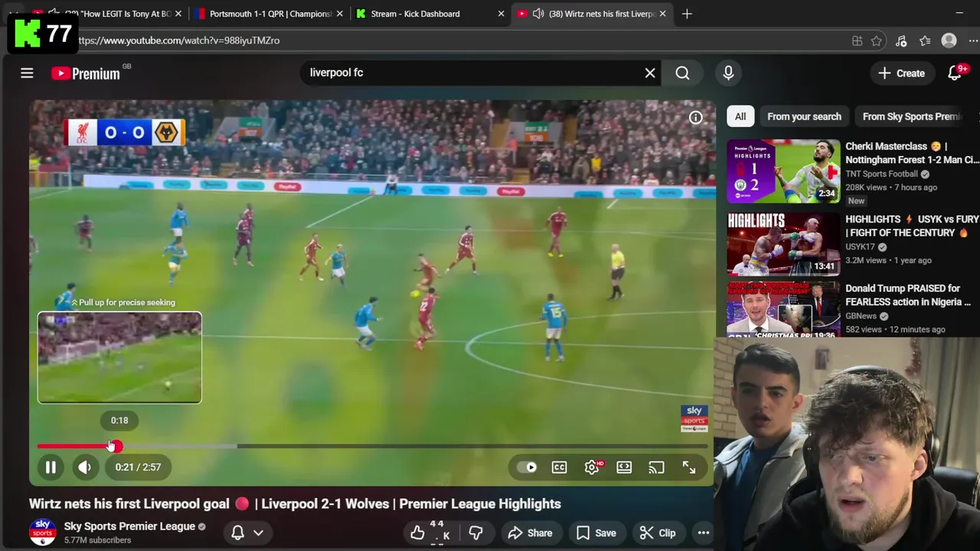Mute tab via speaker icon on tab

pyautogui.click(x=538, y=14)
